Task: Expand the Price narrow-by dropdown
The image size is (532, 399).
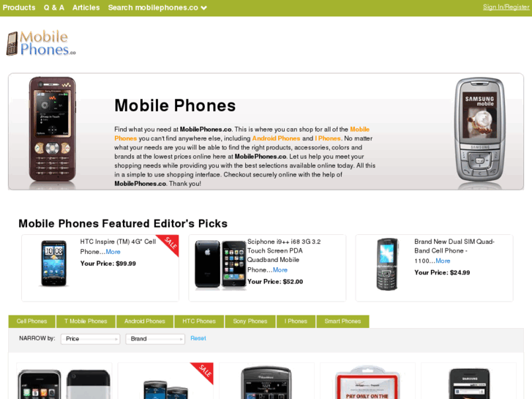Action: pyautogui.click(x=90, y=338)
